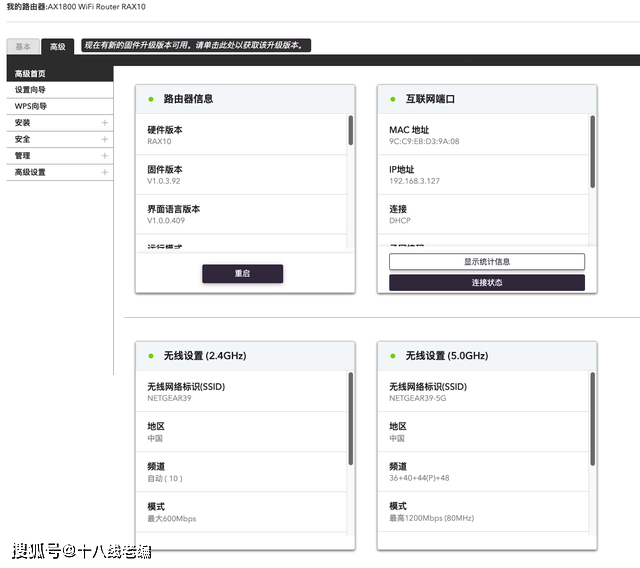Open 设置向导 in the sidebar

[30, 90]
